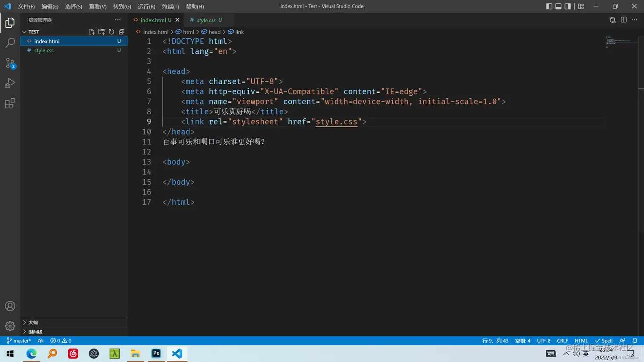644x362 pixels.
Task: Select style.css in the file tree
Action: 74,50
